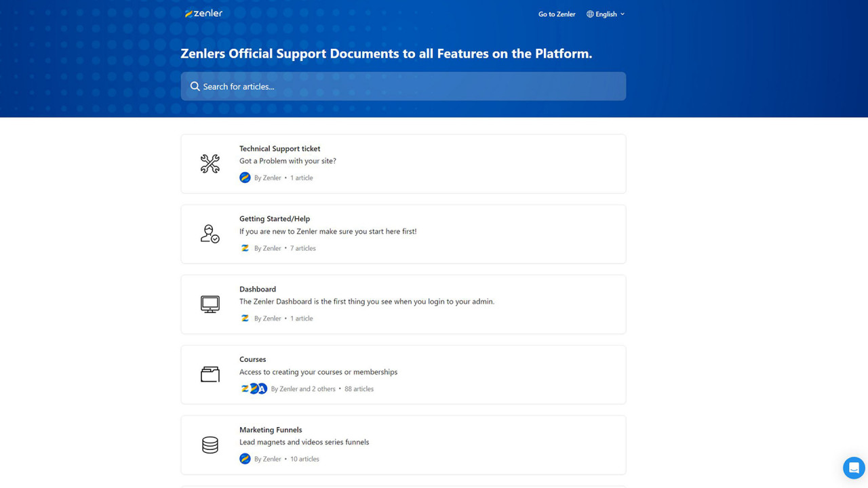Image resolution: width=868 pixels, height=488 pixels.
Task: Click the globe language icon
Action: pos(590,14)
